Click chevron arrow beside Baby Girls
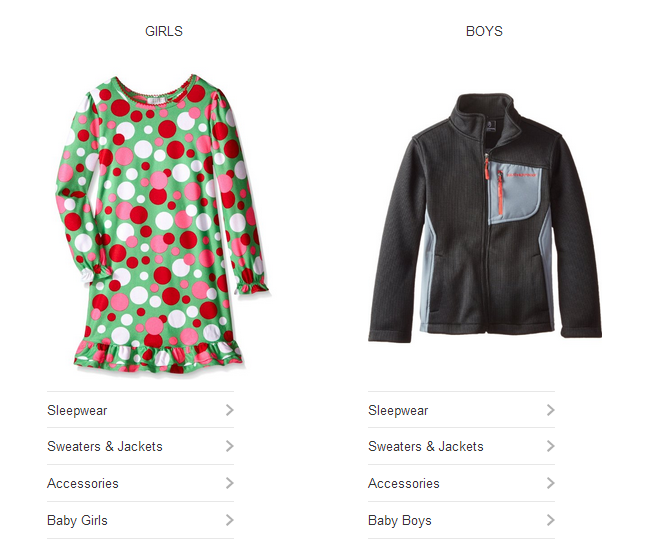This screenshot has height=551, width=649. click(230, 520)
